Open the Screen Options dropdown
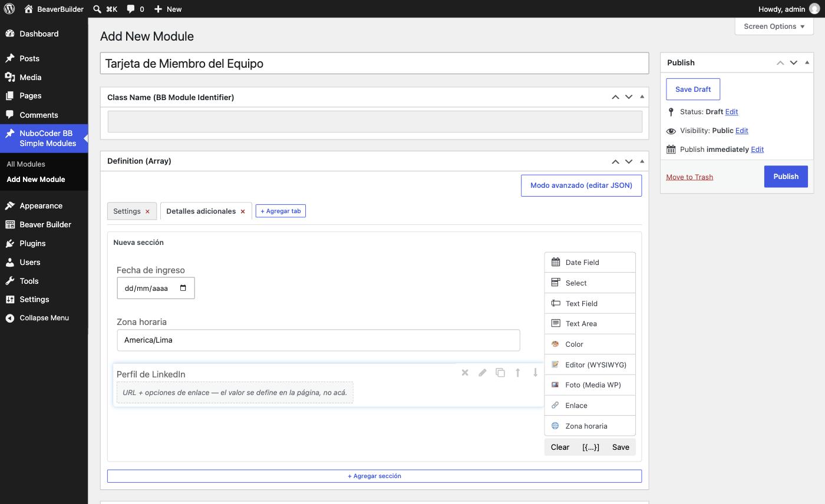Image resolution: width=825 pixels, height=504 pixels. pos(774,26)
